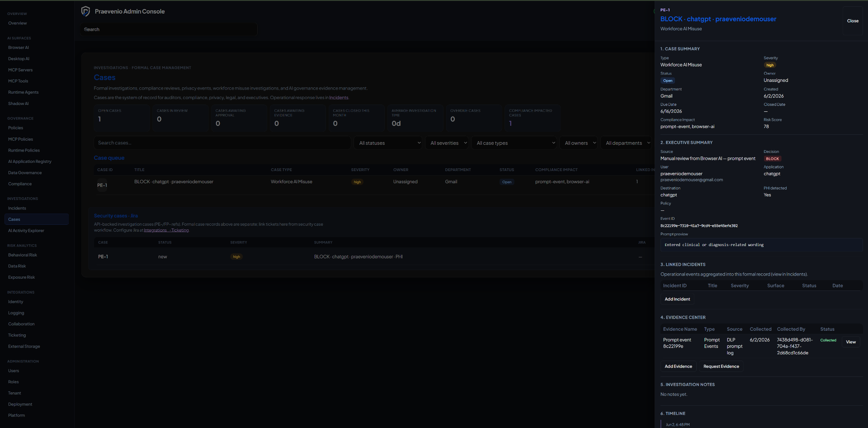Viewport: 868px width, 428px height.
Task: Open External Storage page
Action: pos(24,347)
